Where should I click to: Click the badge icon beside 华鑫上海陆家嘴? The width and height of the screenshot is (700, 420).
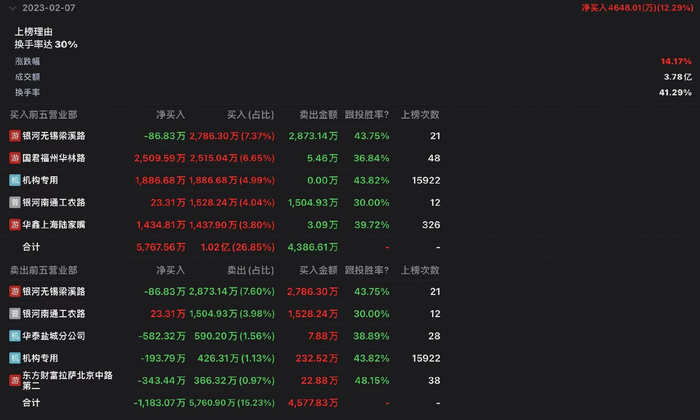pos(15,224)
